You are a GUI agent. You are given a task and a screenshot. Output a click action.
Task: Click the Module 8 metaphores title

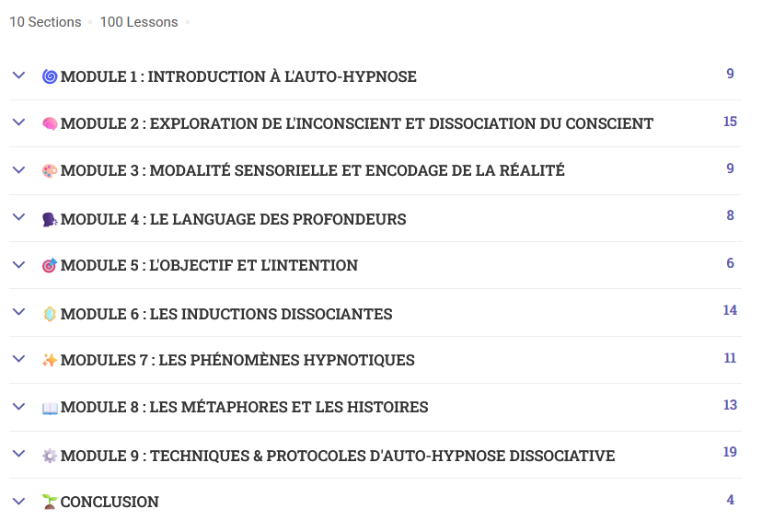244,406
